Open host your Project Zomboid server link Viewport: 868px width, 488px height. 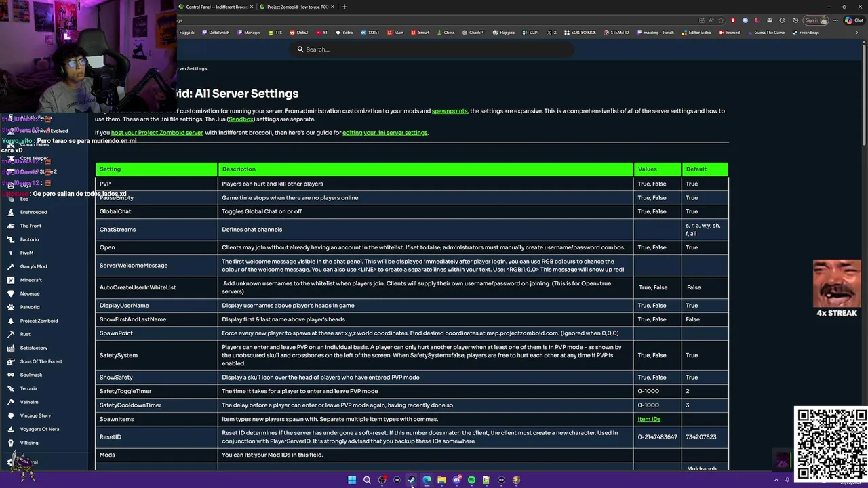pyautogui.click(x=157, y=133)
